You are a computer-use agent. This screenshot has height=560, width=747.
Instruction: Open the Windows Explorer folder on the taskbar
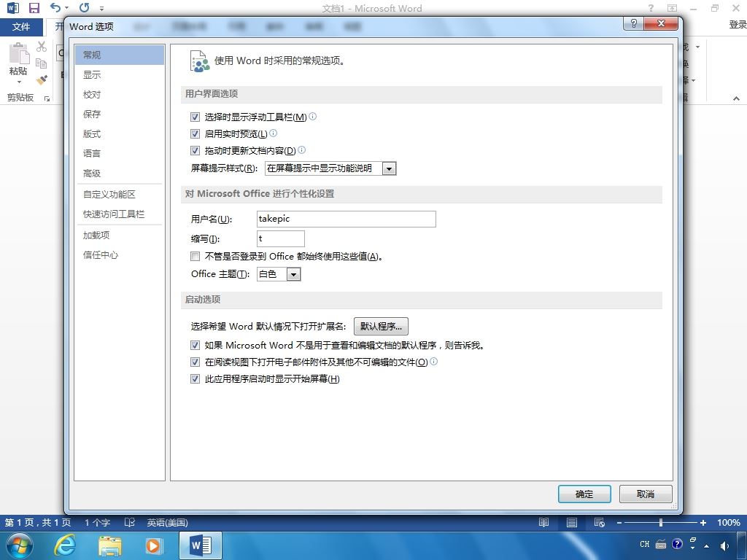pyautogui.click(x=110, y=546)
